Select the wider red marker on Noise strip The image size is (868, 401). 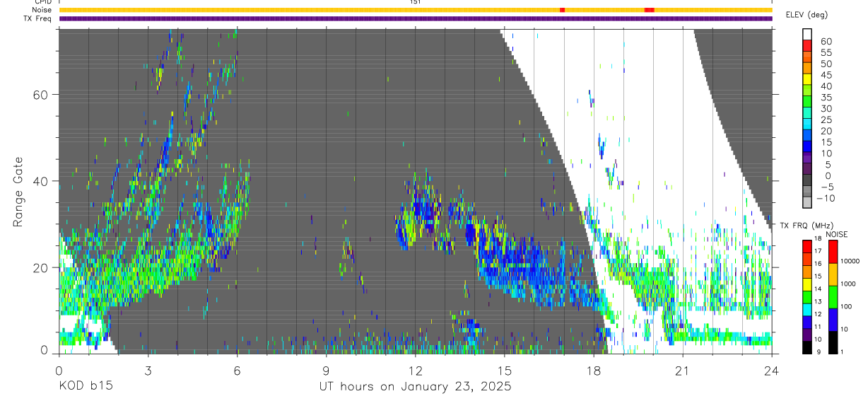click(650, 10)
